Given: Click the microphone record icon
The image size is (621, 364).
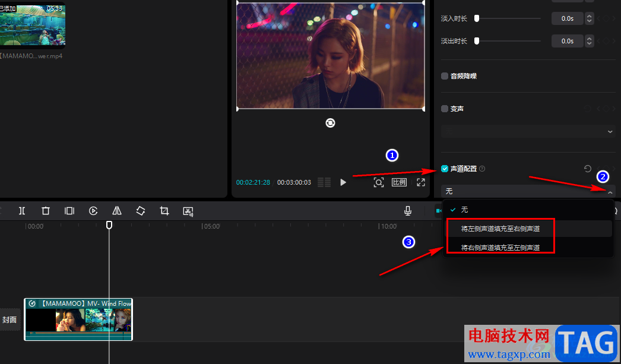Looking at the screenshot, I should [x=407, y=211].
